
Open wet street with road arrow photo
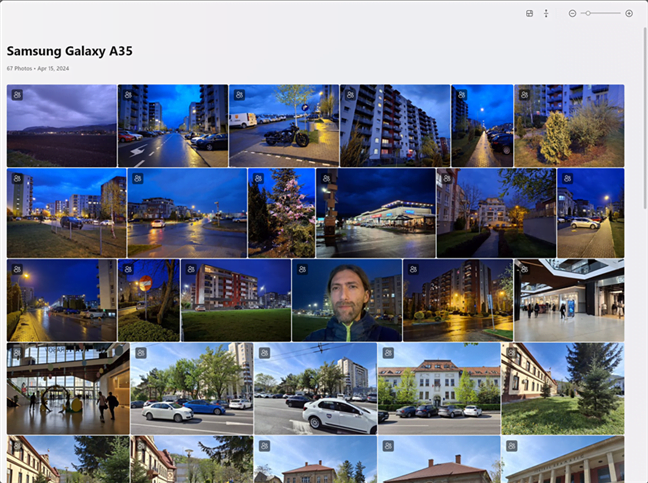(173, 126)
